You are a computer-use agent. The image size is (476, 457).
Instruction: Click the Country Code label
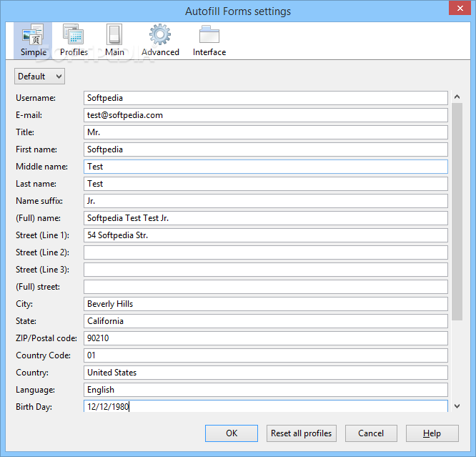point(43,355)
